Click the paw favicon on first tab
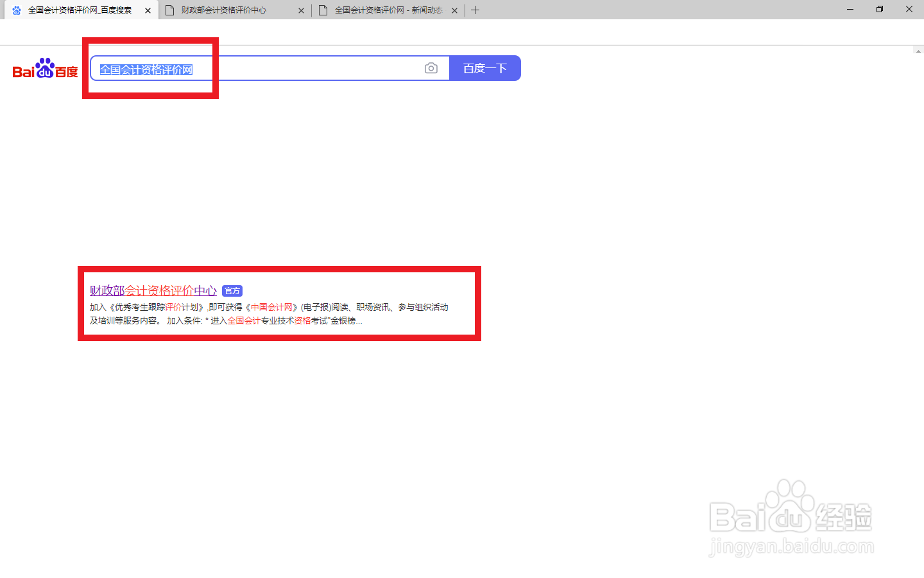The image size is (924, 578). coord(17,10)
